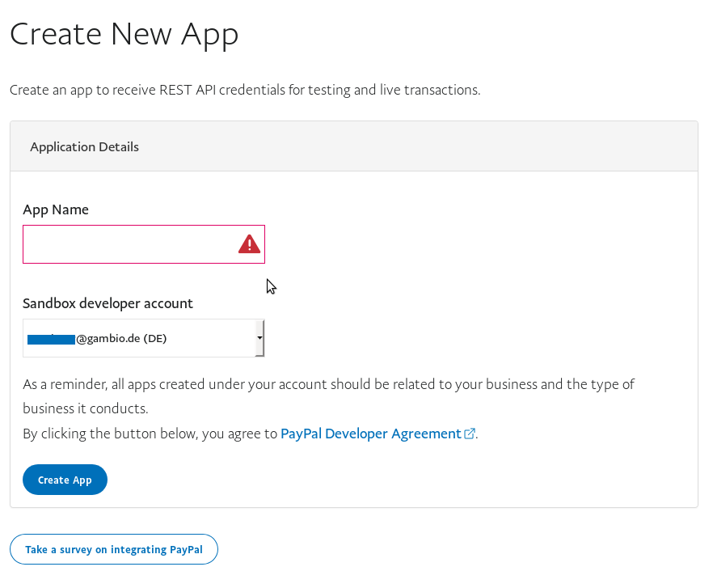Click the Create New App page heading

[x=124, y=34]
